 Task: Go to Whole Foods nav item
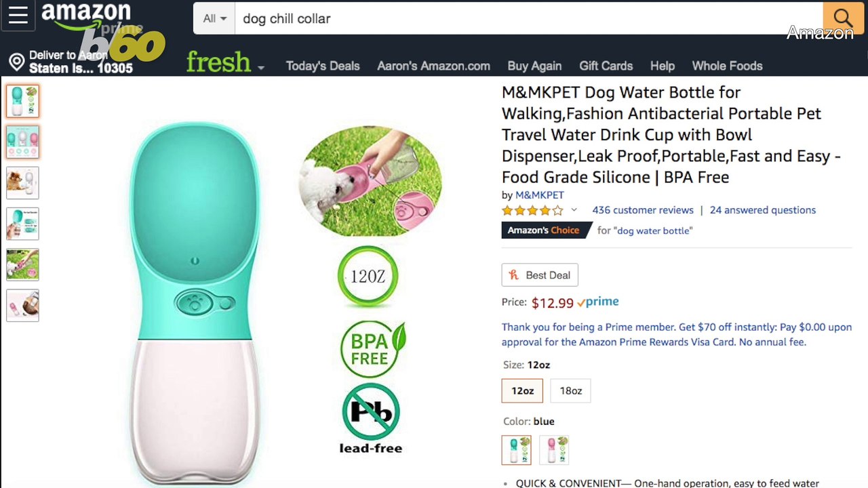point(727,66)
